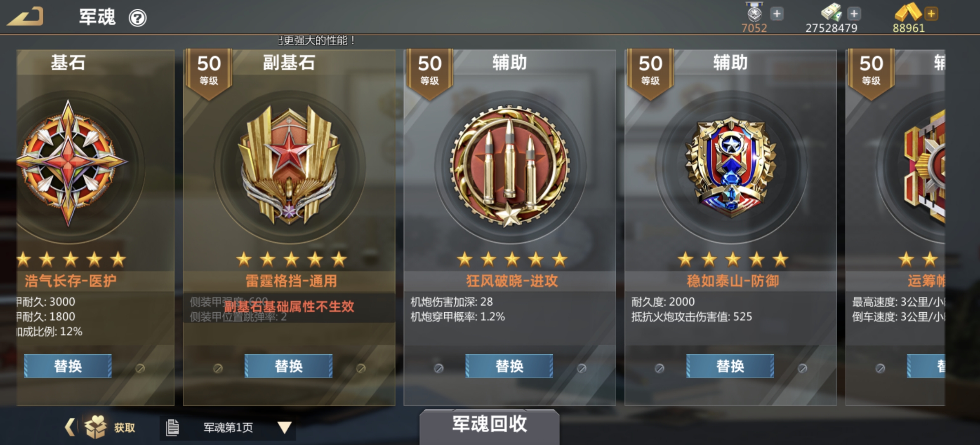Screen dimensions: 980x445
Task: Add cash with the plus icon
Action: (854, 14)
